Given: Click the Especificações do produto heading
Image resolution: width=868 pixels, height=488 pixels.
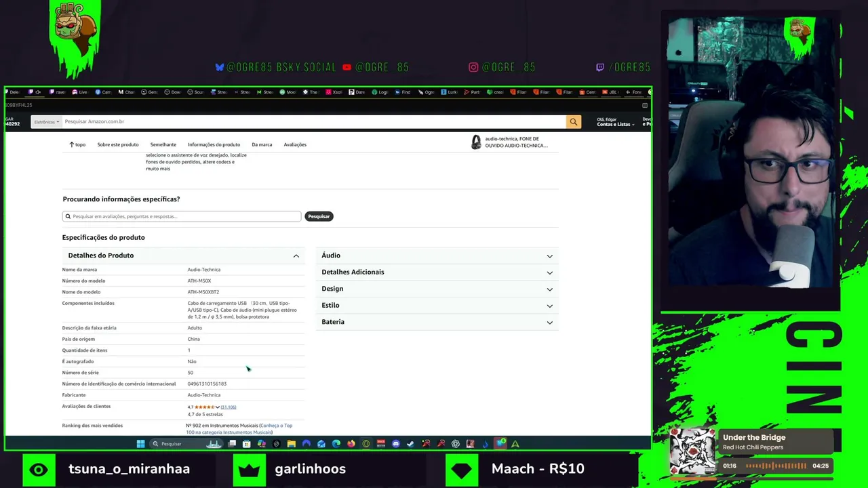Looking at the screenshot, I should 103,237.
